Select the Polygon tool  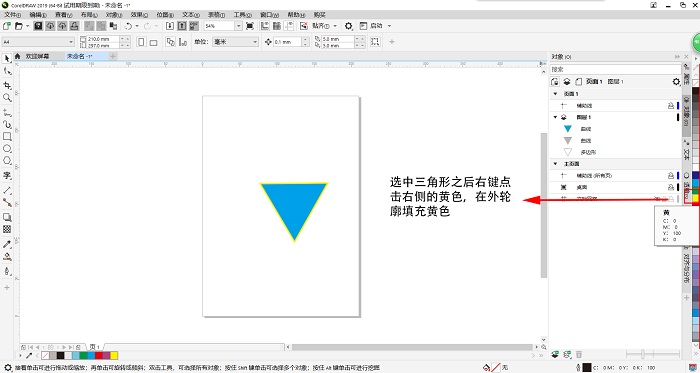coord(7,161)
